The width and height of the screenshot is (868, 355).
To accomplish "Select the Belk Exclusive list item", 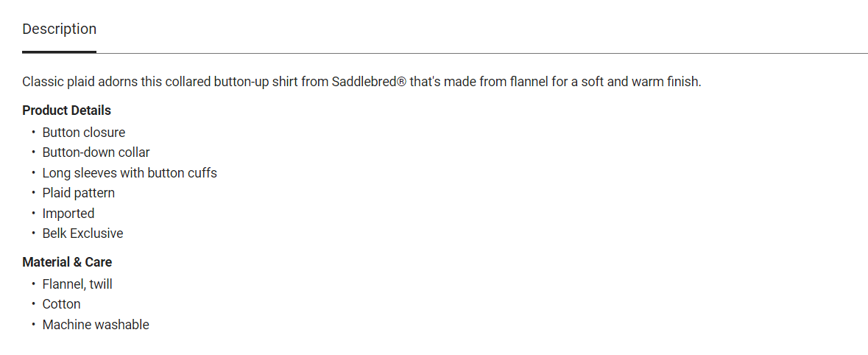I will (x=82, y=233).
